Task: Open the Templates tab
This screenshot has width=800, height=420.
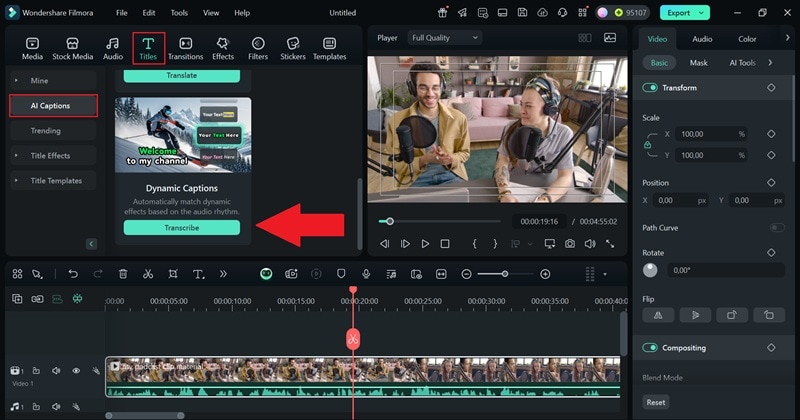Action: pyautogui.click(x=330, y=49)
